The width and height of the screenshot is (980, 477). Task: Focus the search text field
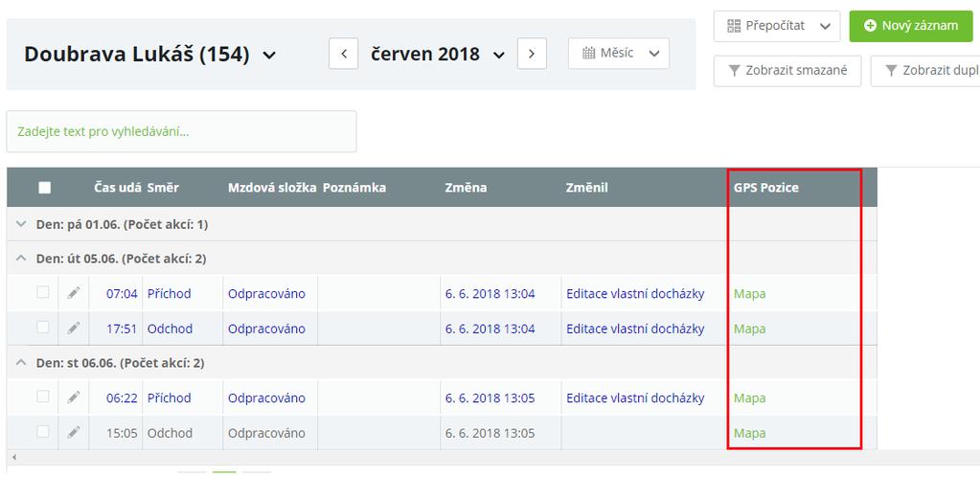pos(181,131)
